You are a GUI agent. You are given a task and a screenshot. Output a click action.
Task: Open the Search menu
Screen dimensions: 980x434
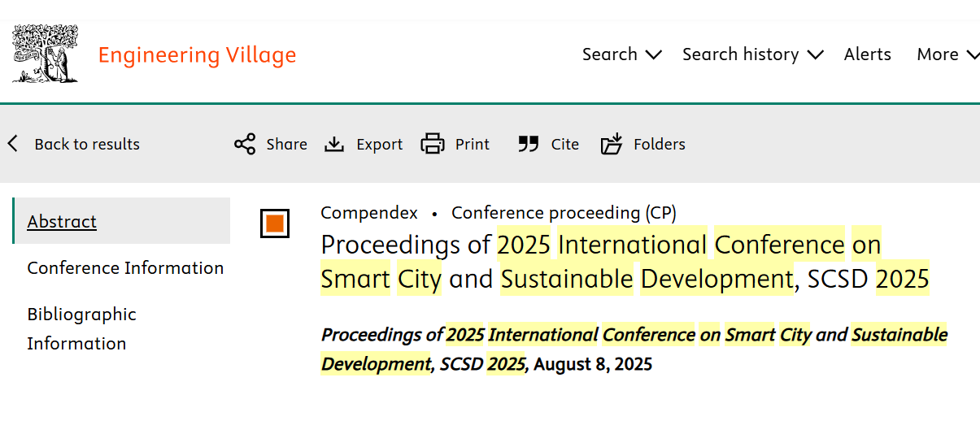click(621, 54)
